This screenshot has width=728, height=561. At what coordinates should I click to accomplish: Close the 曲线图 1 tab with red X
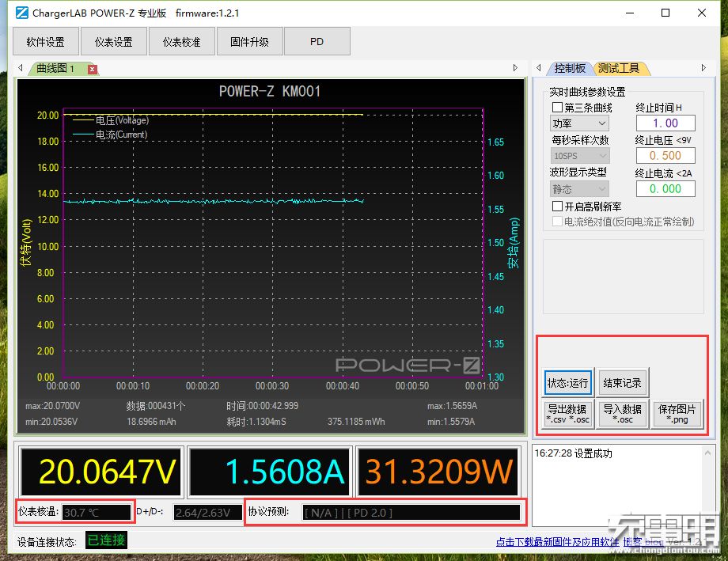(x=93, y=69)
